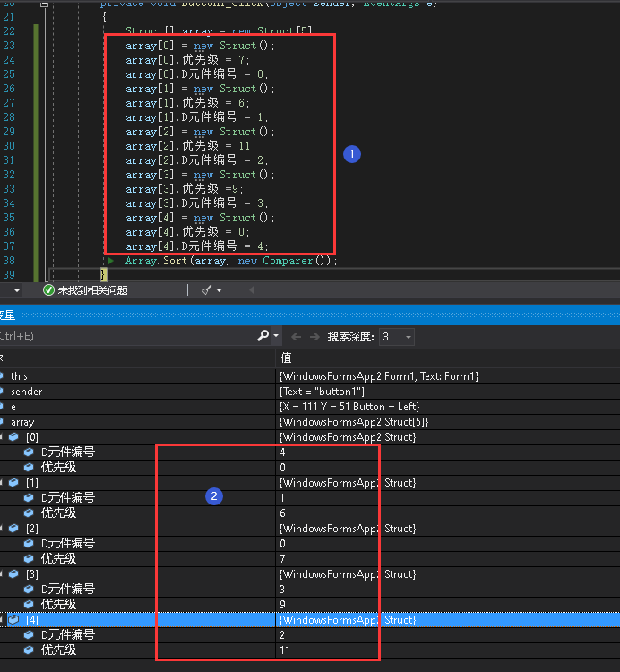Collapse the array element [1] tree node

2,483
